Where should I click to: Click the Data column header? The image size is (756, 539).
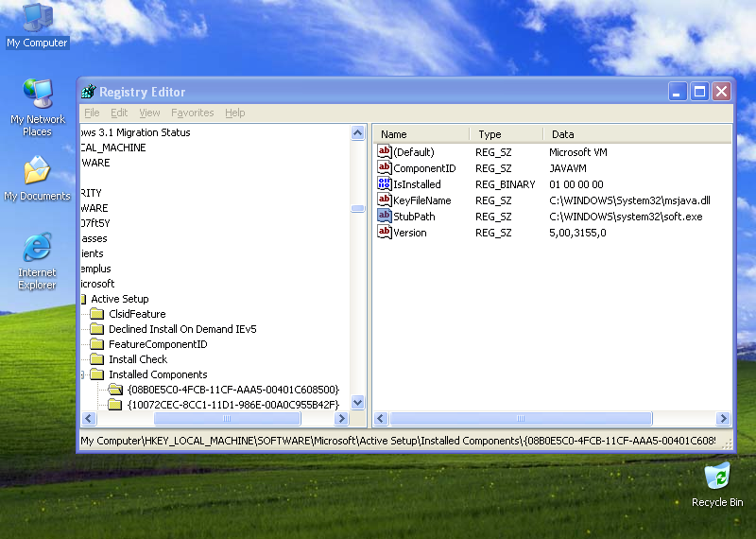tap(637, 133)
